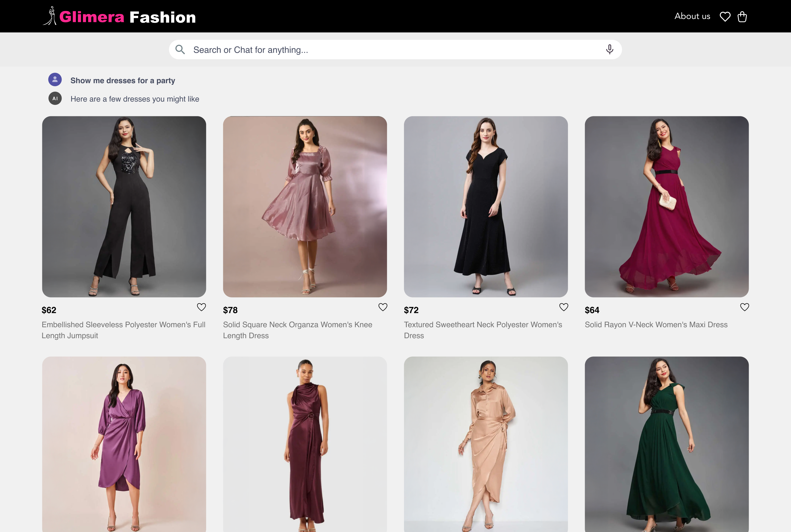791x532 pixels.
Task: Focus the Search or Chat input field
Action: pyautogui.click(x=396, y=49)
